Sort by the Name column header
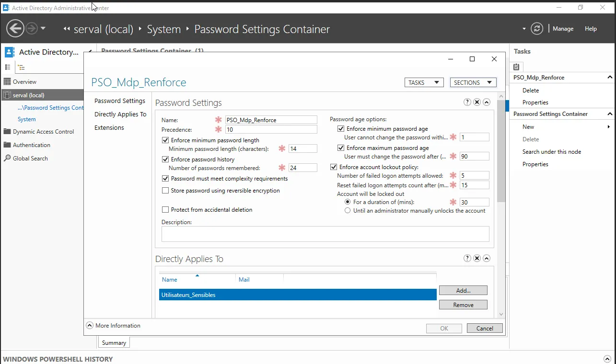 click(197, 280)
